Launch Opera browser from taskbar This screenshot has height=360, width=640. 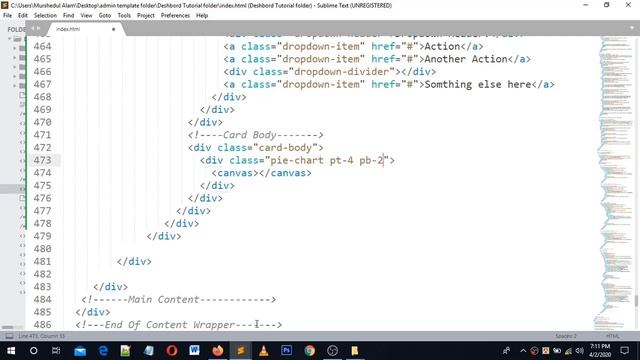[x=172, y=351]
